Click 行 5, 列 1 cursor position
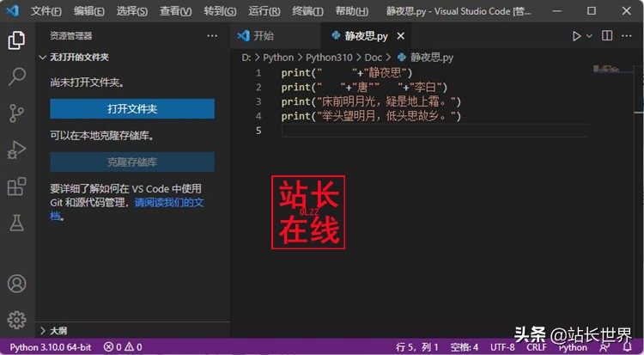Screen dimensions: 644x355 pos(416,347)
